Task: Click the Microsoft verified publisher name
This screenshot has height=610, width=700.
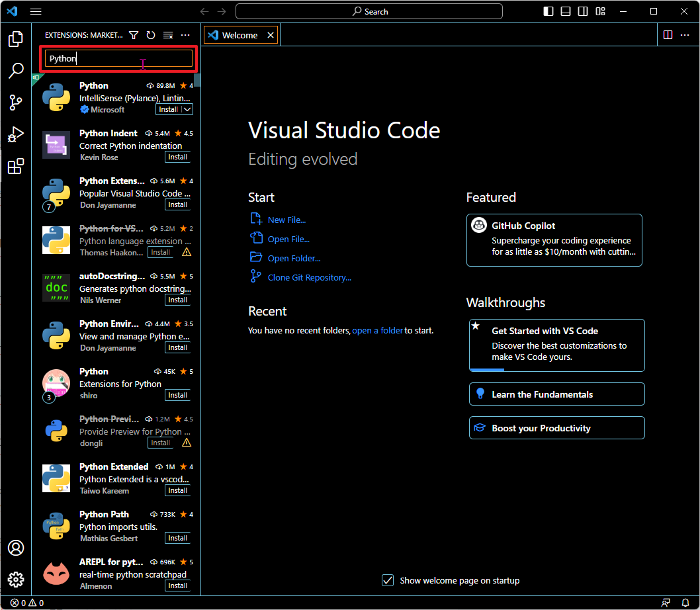Action: pos(108,109)
